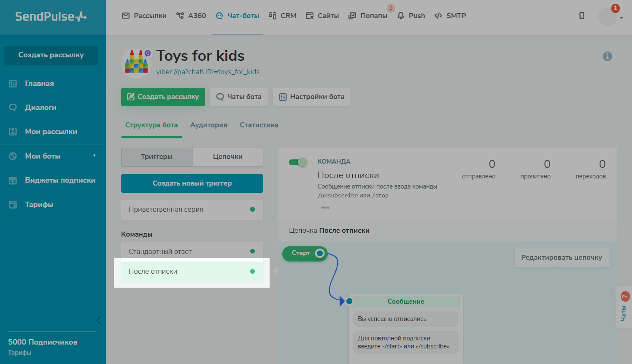Open the Рассылки top menu
632x364 pixels.
click(144, 16)
